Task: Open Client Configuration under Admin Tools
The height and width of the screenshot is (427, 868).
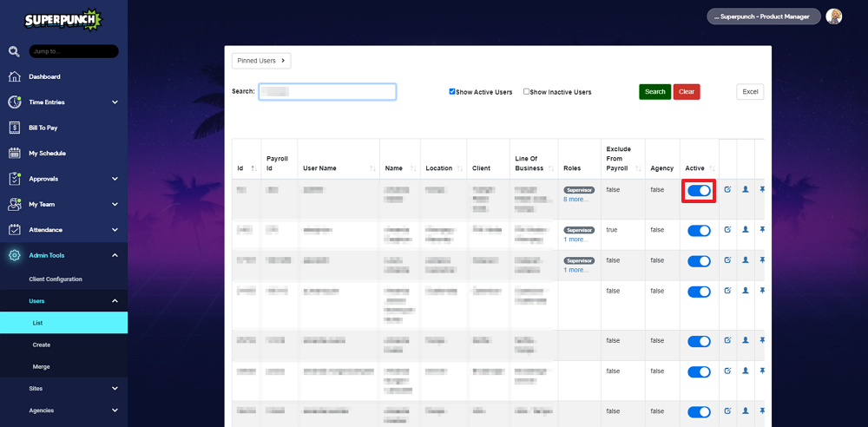Action: [56, 279]
